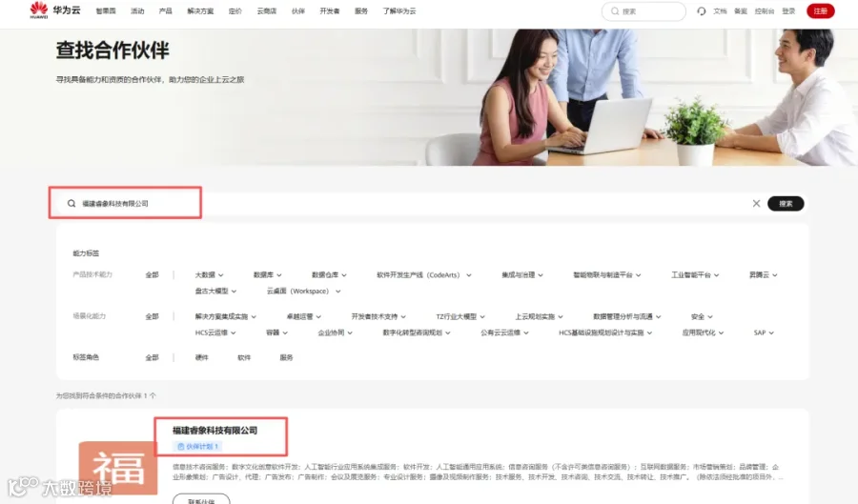Expand the 卓越运营 dropdown
Image resolution: width=858 pixels, height=504 pixels.
[x=304, y=316]
